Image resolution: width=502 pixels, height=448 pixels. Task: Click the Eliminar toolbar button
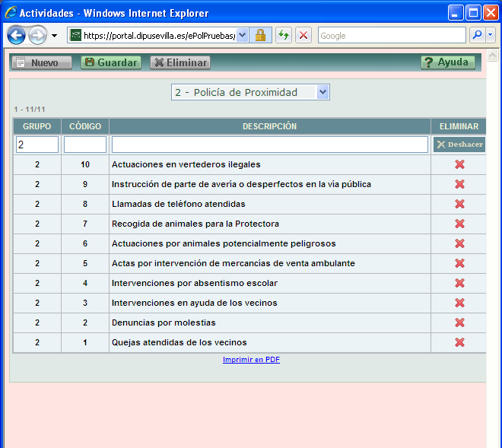point(180,62)
